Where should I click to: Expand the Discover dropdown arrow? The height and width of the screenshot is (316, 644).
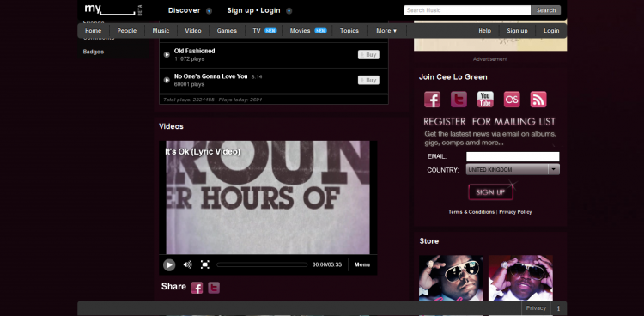[x=209, y=11]
